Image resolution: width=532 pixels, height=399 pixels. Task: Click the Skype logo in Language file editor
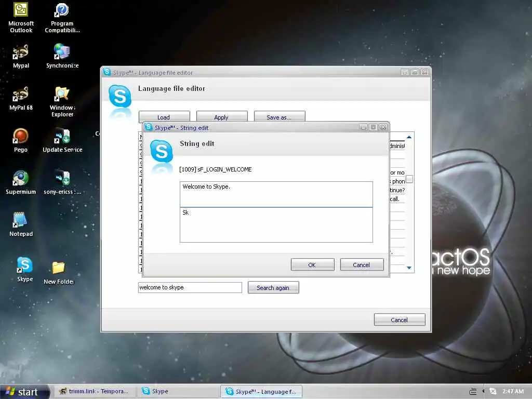(x=120, y=96)
